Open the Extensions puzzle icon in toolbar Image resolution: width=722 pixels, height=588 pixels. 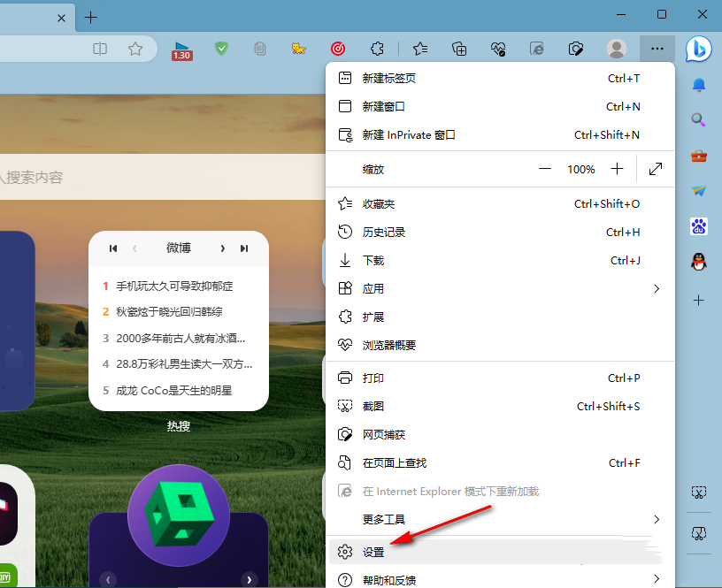point(377,49)
